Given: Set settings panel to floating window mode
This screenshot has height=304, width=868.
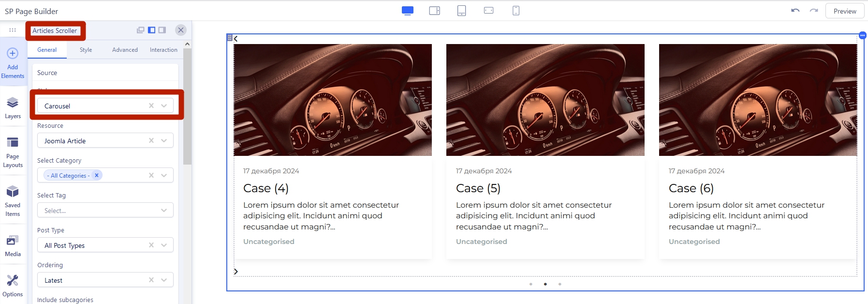Looking at the screenshot, I should click(141, 30).
